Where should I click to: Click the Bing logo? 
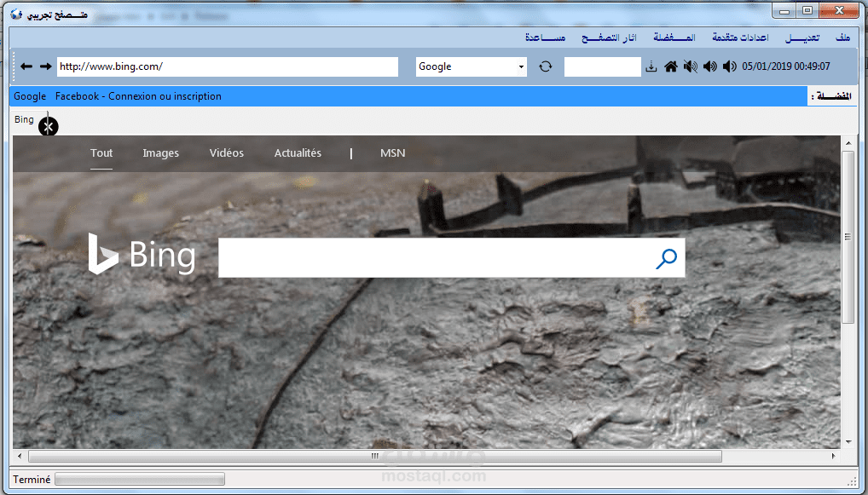(x=142, y=255)
